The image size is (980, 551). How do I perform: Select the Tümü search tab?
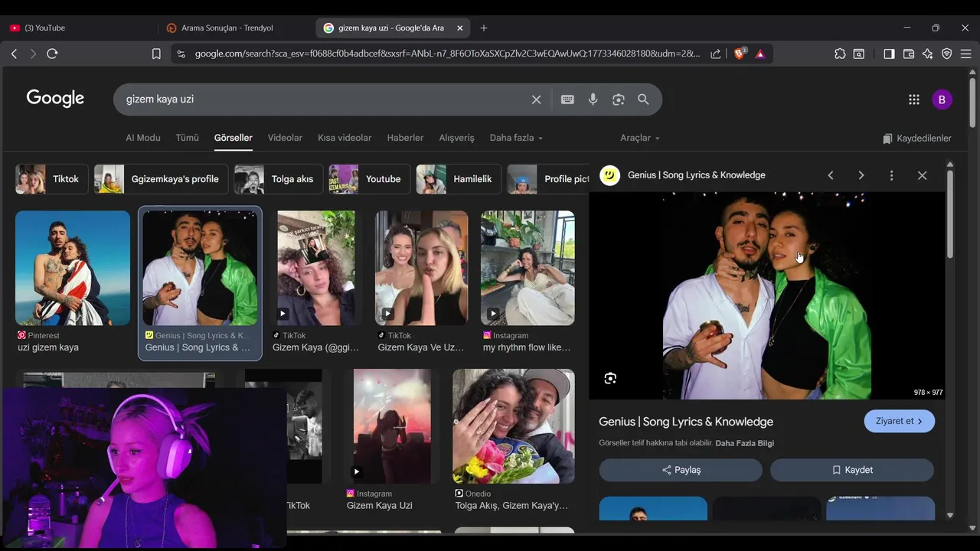point(188,138)
